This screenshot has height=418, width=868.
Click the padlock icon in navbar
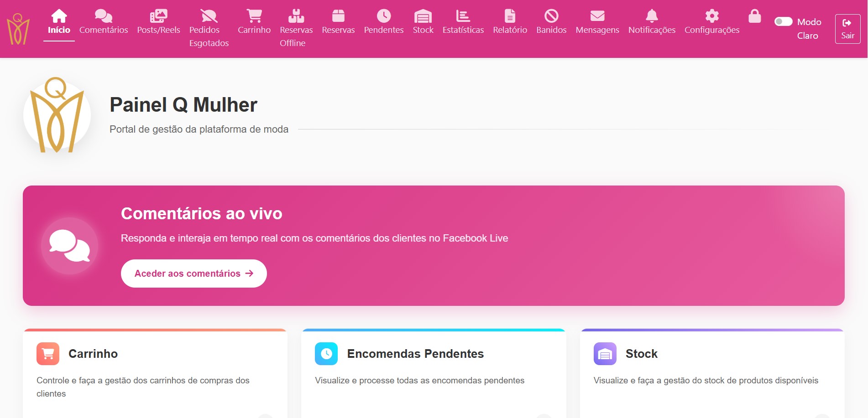click(755, 16)
